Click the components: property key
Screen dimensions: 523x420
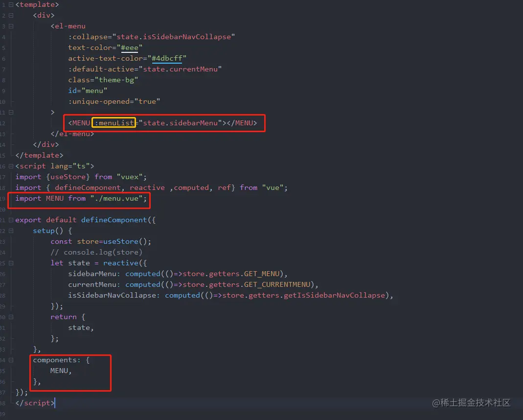(57, 360)
